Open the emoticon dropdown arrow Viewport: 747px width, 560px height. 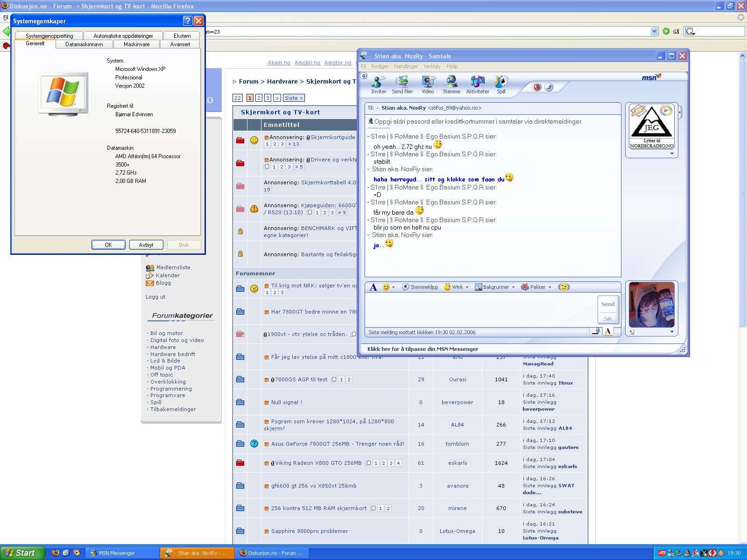(394, 287)
